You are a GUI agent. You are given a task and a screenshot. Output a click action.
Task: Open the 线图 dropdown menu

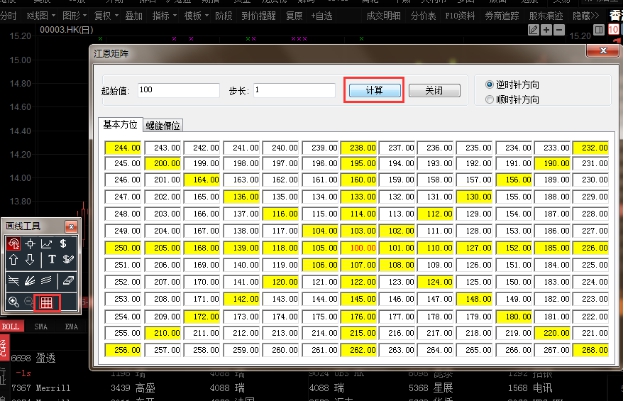coord(42,17)
